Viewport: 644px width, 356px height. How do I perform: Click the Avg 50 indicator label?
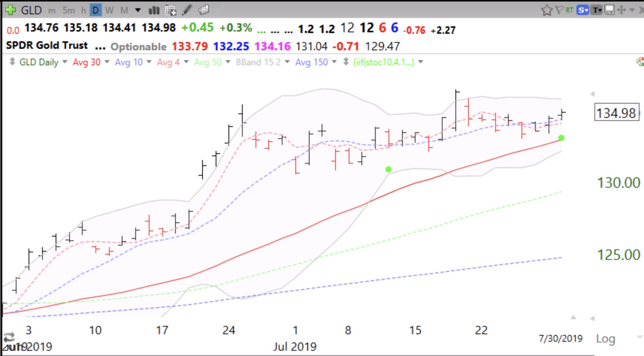[208, 62]
